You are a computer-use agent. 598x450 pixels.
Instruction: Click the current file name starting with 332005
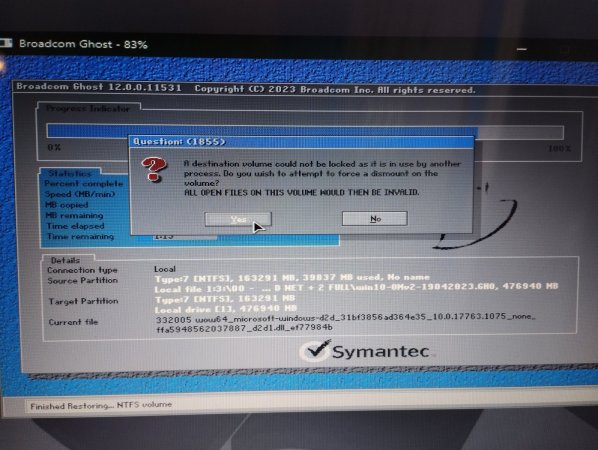point(346,322)
